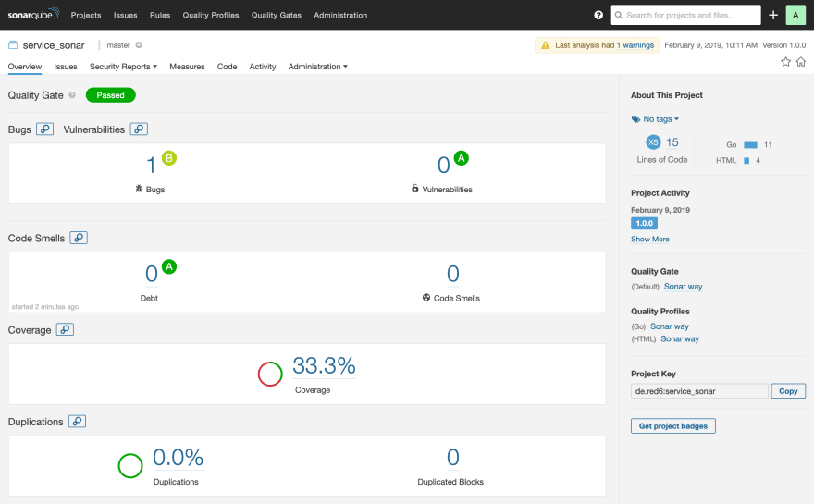The width and height of the screenshot is (814, 504).
Task: Click the Passed quality gate badge
Action: pos(111,95)
